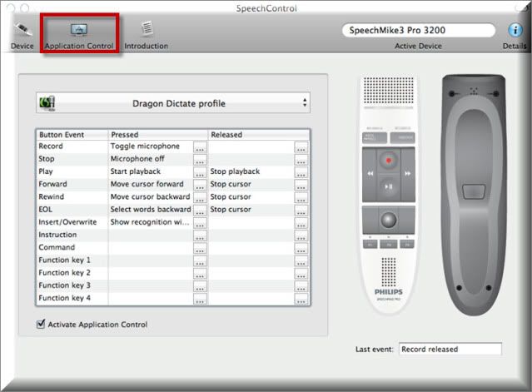Edit Pressed action for Function key 1

(x=200, y=261)
